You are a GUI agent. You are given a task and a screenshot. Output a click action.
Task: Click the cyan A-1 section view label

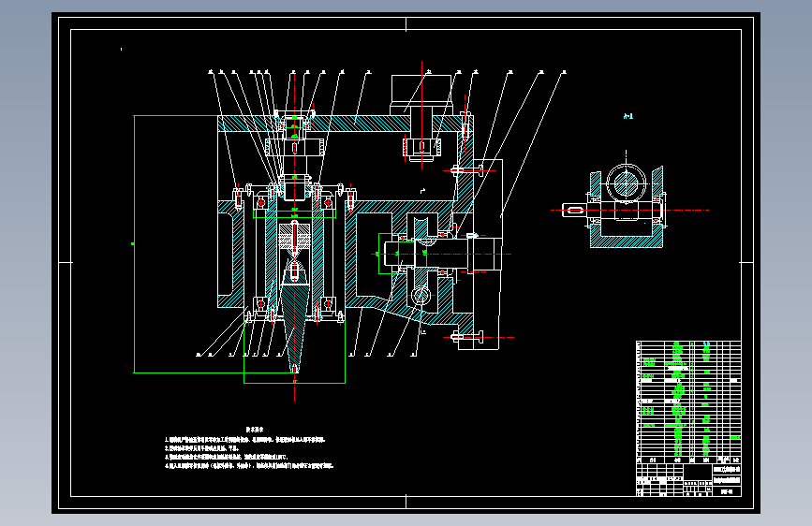click(627, 116)
